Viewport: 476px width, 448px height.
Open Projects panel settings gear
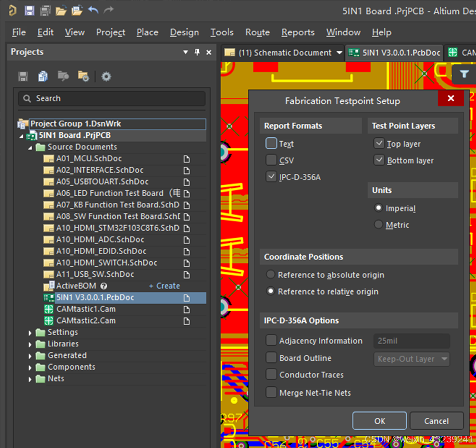tap(106, 77)
